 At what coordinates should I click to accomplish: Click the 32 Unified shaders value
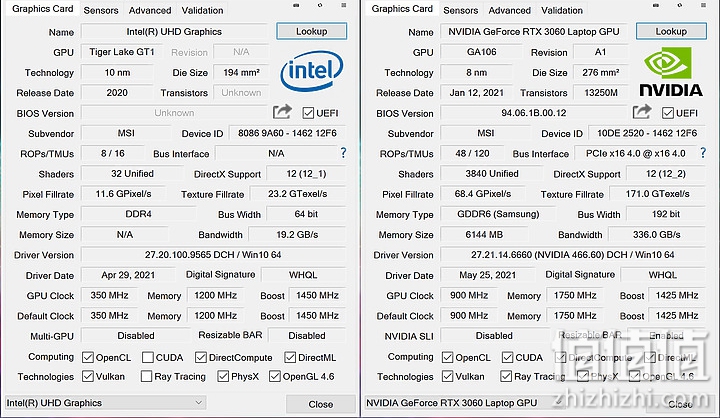coord(132,174)
